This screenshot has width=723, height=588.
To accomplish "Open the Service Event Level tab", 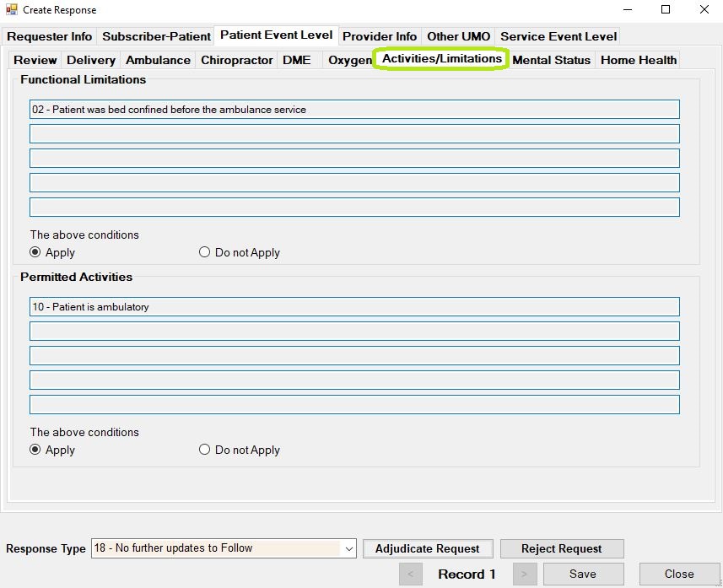I will pyautogui.click(x=558, y=36).
